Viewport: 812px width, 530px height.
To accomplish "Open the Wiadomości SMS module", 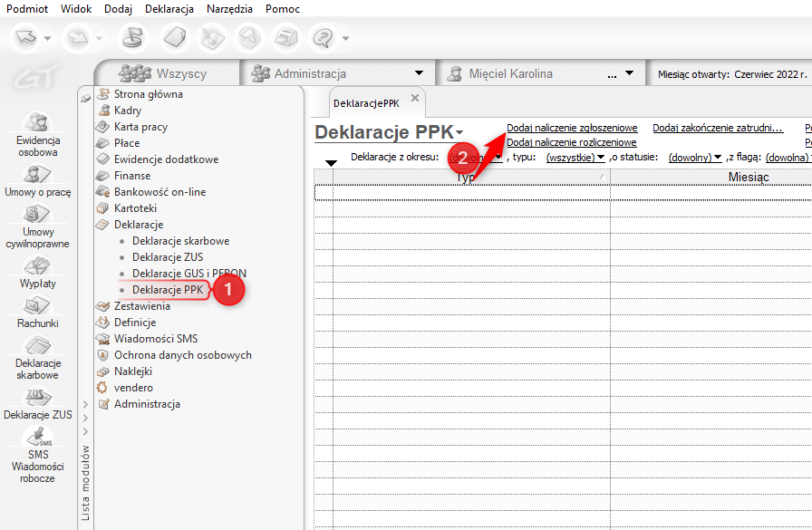I will [156, 339].
